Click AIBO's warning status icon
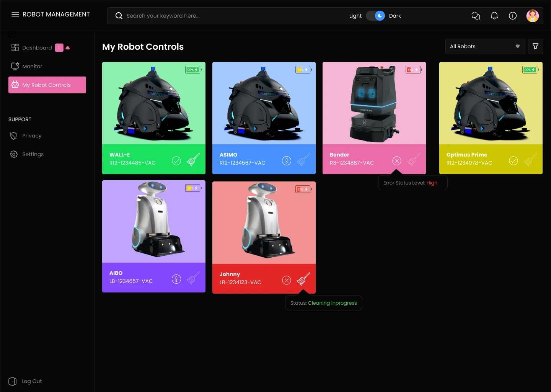 tap(176, 279)
